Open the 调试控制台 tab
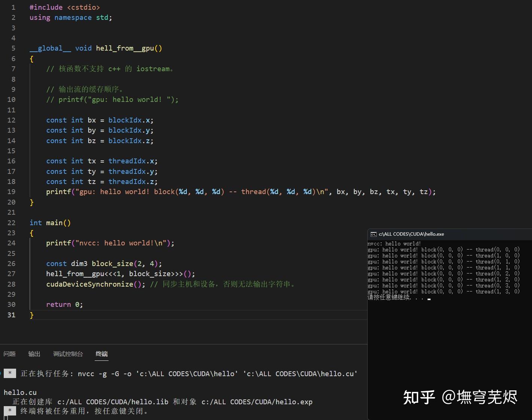The width and height of the screenshot is (532, 420). pyautogui.click(x=68, y=354)
